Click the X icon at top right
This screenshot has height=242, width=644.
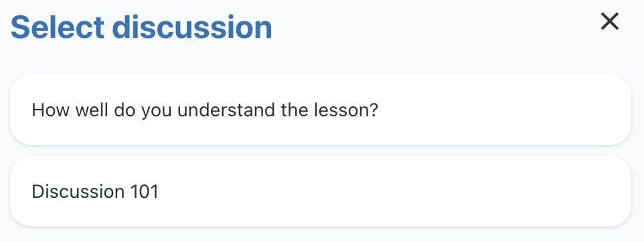609,21
